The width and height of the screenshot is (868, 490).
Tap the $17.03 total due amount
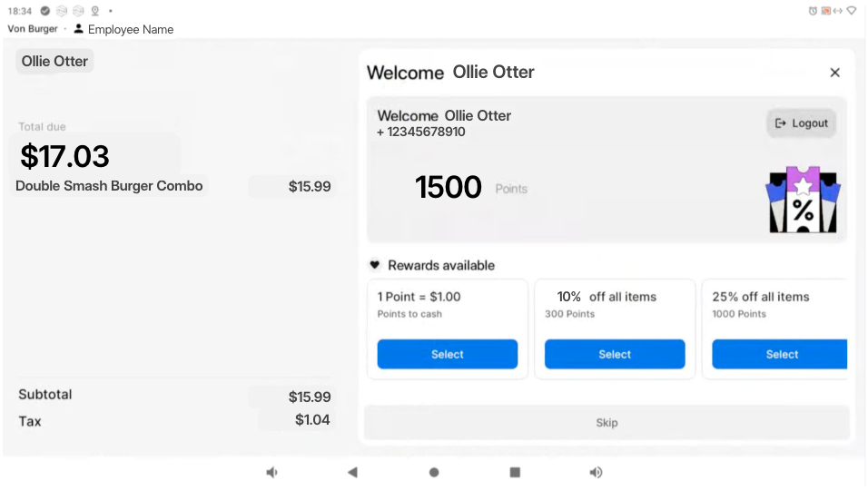pyautogui.click(x=65, y=156)
